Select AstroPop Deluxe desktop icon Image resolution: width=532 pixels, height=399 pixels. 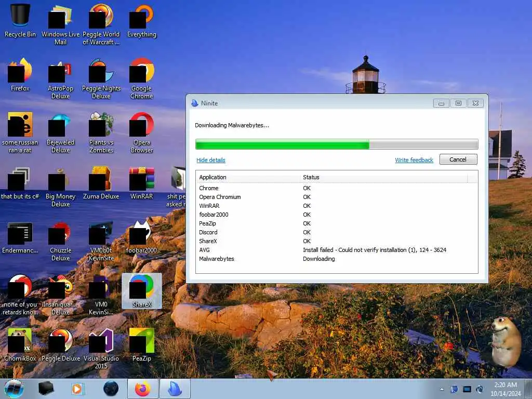coord(60,79)
